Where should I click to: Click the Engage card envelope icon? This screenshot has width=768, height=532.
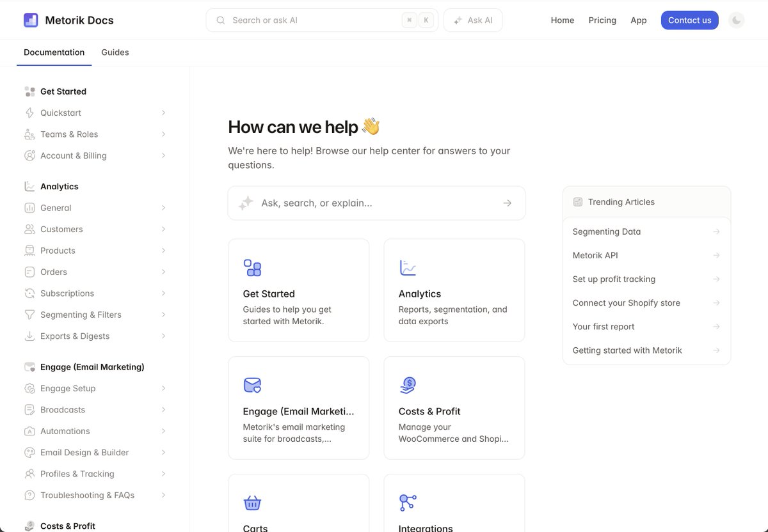(252, 386)
